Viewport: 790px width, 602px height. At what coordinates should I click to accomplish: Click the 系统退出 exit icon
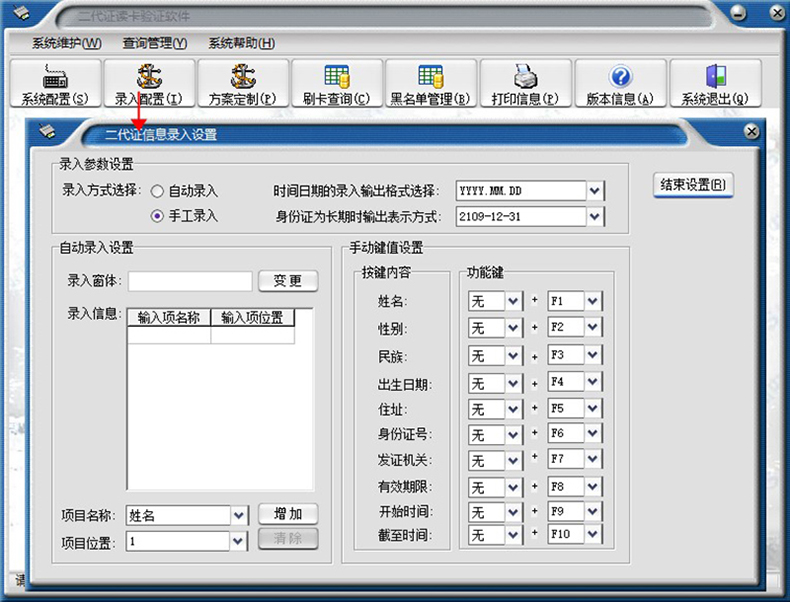pyautogui.click(x=715, y=77)
